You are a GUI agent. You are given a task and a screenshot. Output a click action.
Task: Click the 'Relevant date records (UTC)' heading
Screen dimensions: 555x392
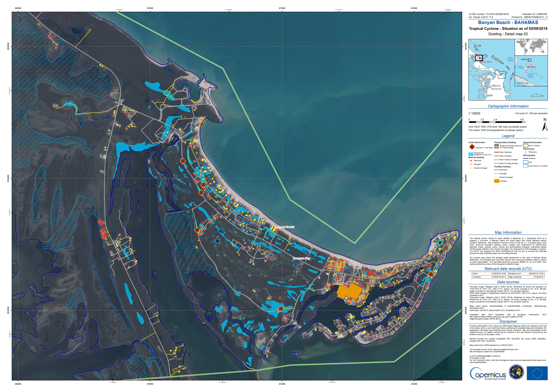pyautogui.click(x=508, y=269)
